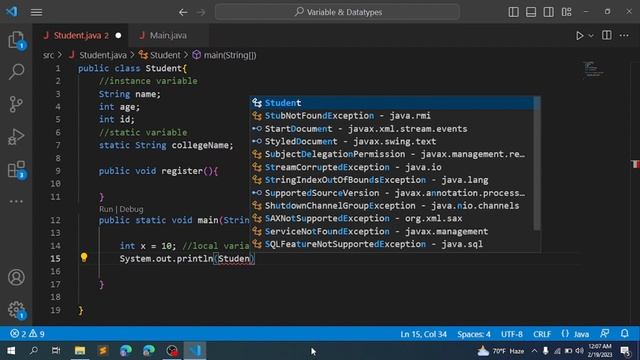
Task: Click line number 15 in the gutter
Action: point(56,258)
